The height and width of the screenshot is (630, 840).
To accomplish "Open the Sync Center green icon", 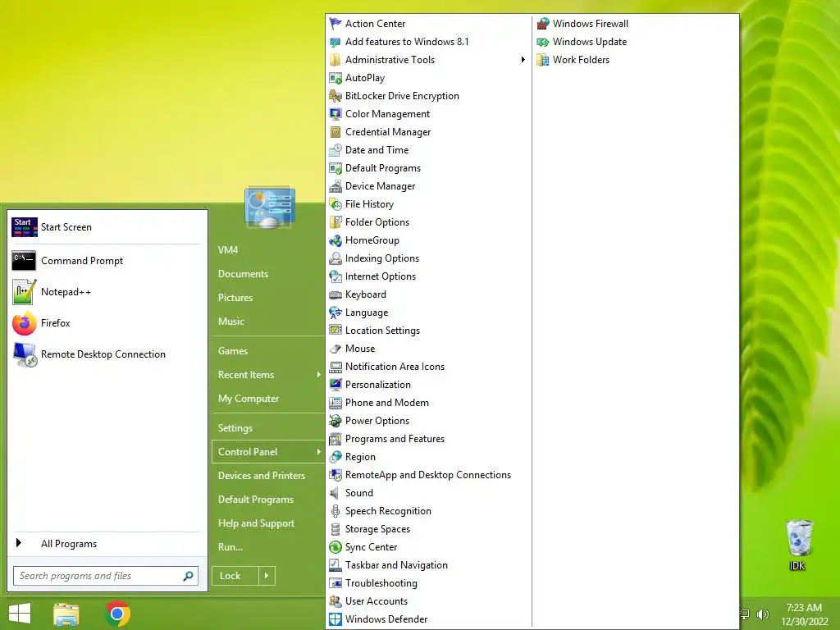I will (336, 547).
